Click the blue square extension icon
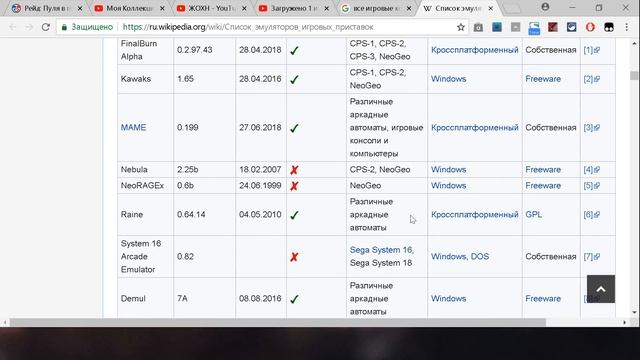 coord(497,27)
